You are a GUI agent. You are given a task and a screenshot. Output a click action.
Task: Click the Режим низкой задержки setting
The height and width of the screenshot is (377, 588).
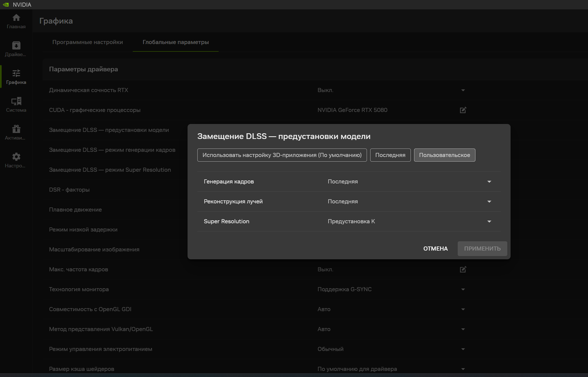tap(83, 229)
